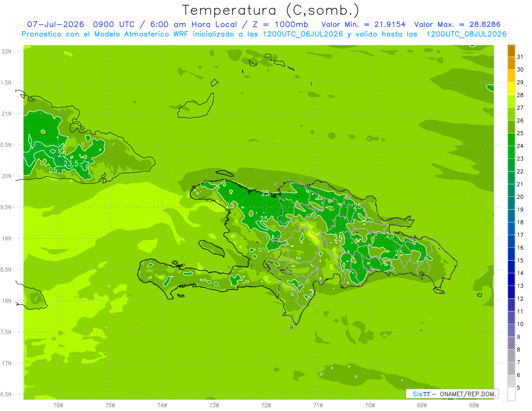Screen dimensions: 532x411
Task: Click the 22N latitude axis label
Action: (x=7, y=51)
